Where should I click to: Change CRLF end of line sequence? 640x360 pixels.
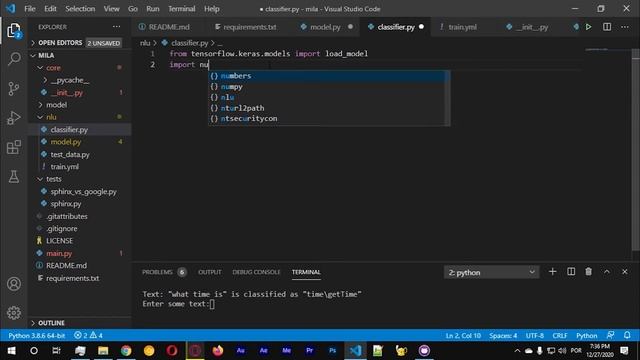(560, 335)
